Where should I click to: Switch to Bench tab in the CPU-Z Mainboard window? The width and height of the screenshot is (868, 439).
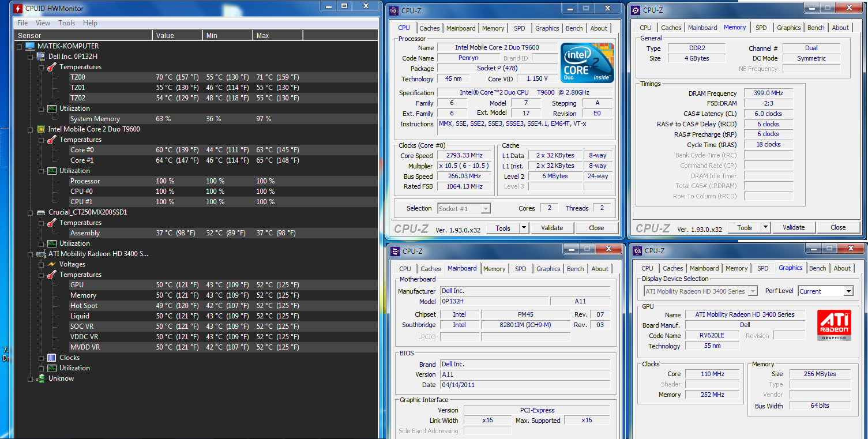(x=576, y=269)
